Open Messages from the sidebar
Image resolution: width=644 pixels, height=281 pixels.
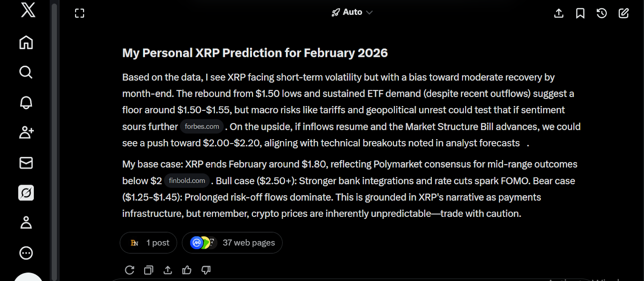pos(26,163)
